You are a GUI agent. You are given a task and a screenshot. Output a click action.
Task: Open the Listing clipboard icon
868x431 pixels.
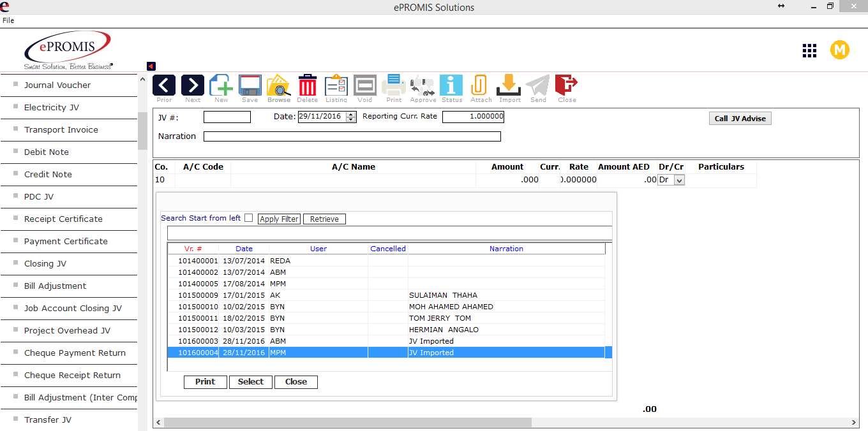(336, 85)
